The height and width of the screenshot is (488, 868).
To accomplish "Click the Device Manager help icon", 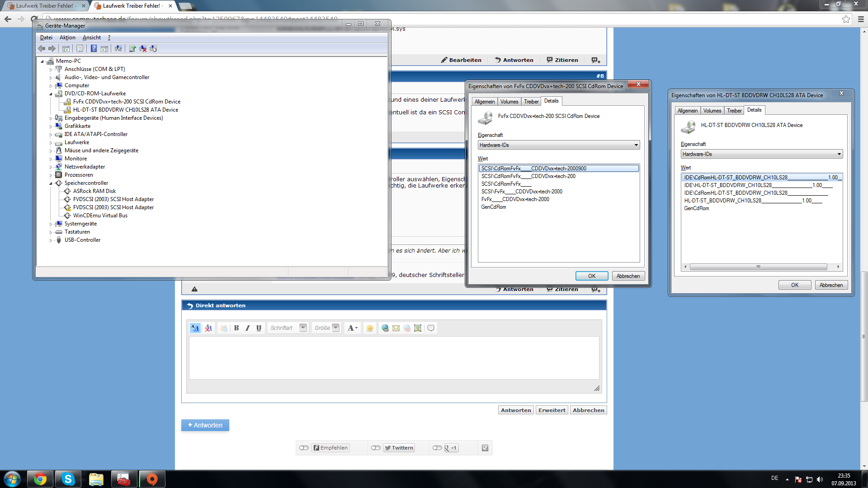I will pos(94,49).
